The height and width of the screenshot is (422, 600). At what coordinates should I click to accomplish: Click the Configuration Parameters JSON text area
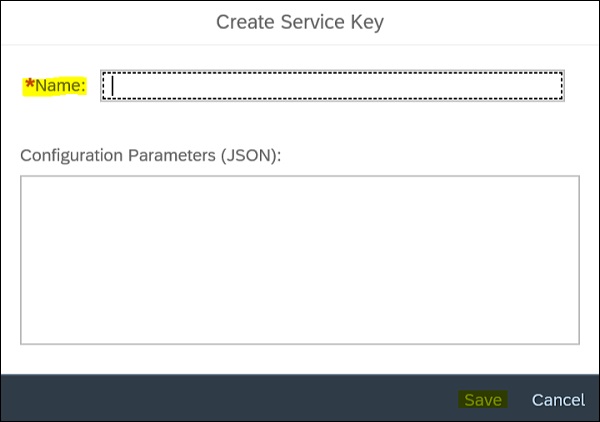click(300, 259)
